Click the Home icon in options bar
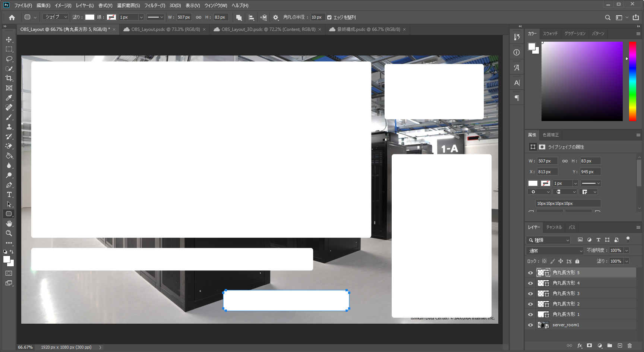The image size is (644, 352). (x=12, y=17)
